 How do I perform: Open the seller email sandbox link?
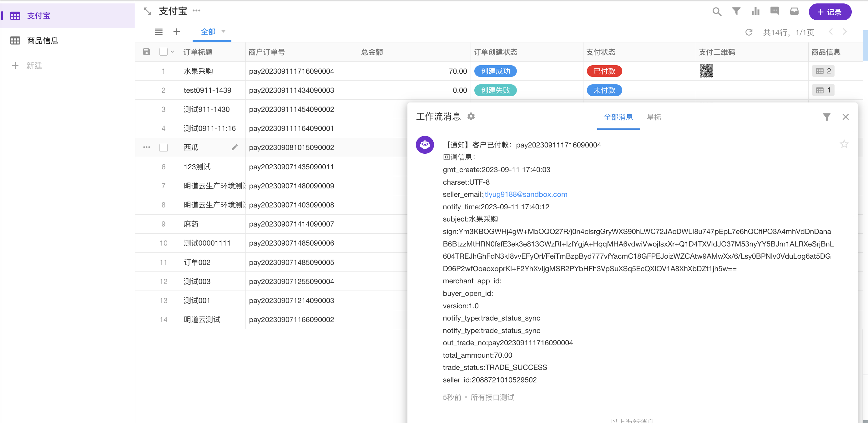(x=525, y=194)
